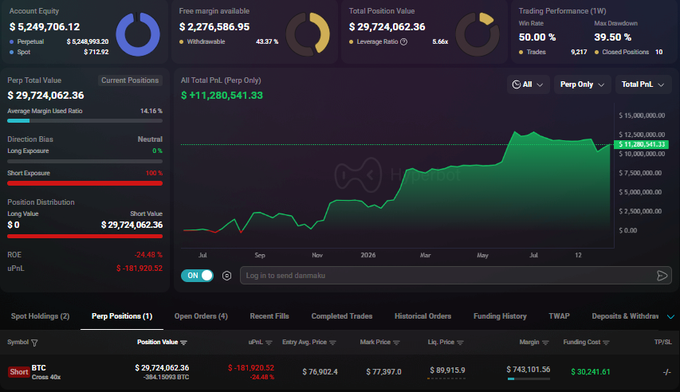Show the Funding History tab
The width and height of the screenshot is (680, 392).
pos(500,316)
